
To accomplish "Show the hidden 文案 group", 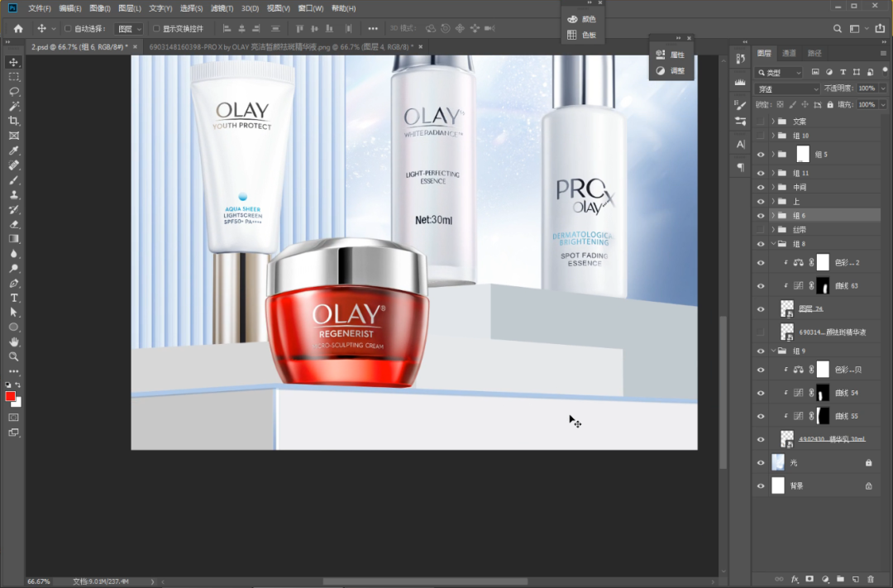I will tap(761, 122).
